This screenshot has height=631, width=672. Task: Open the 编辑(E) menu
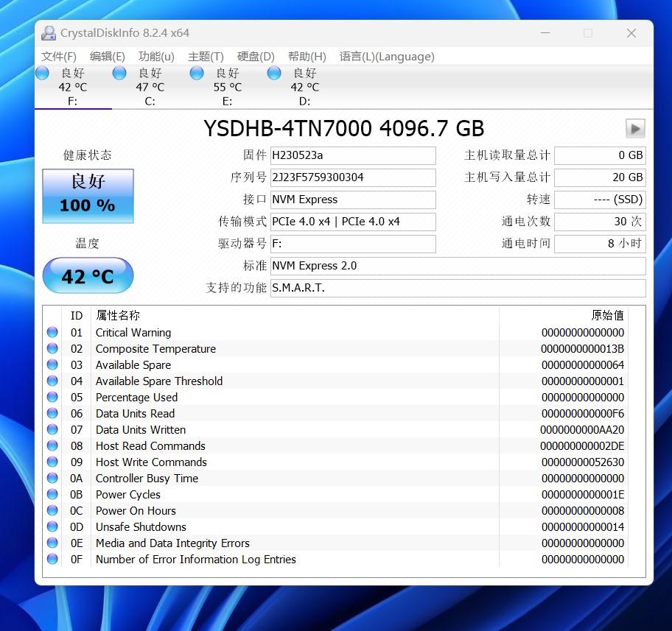click(x=107, y=57)
